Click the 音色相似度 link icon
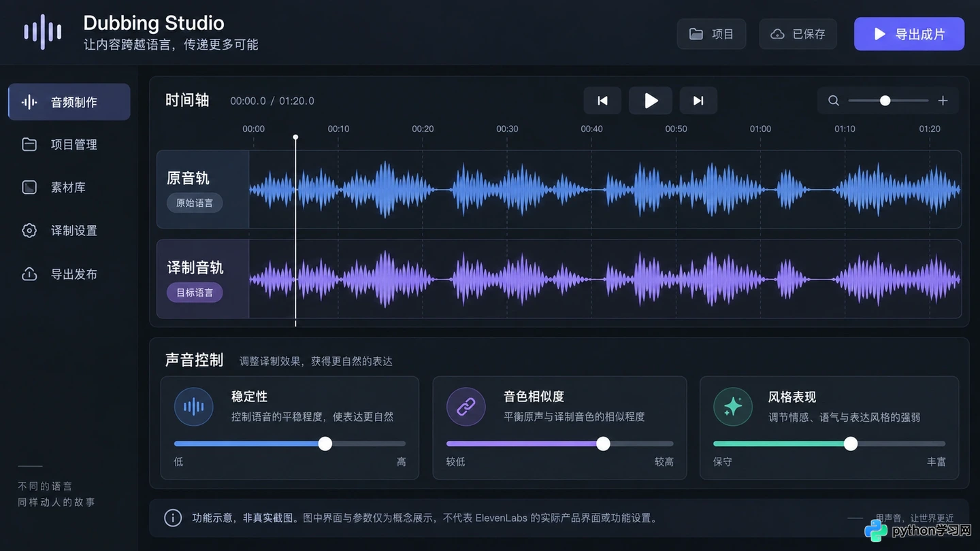 (x=465, y=407)
